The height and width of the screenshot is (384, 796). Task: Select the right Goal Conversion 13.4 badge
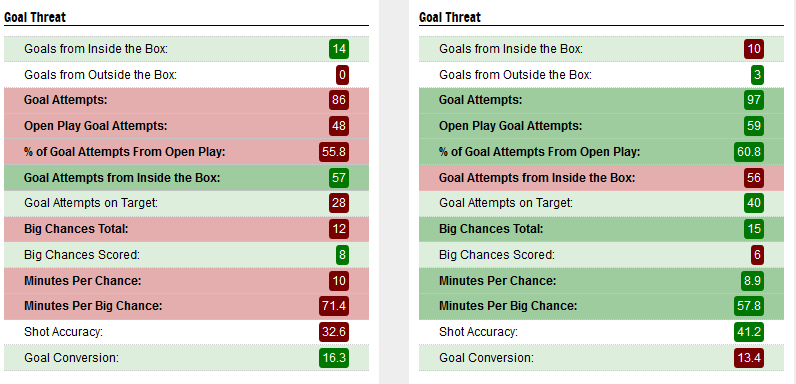749,358
